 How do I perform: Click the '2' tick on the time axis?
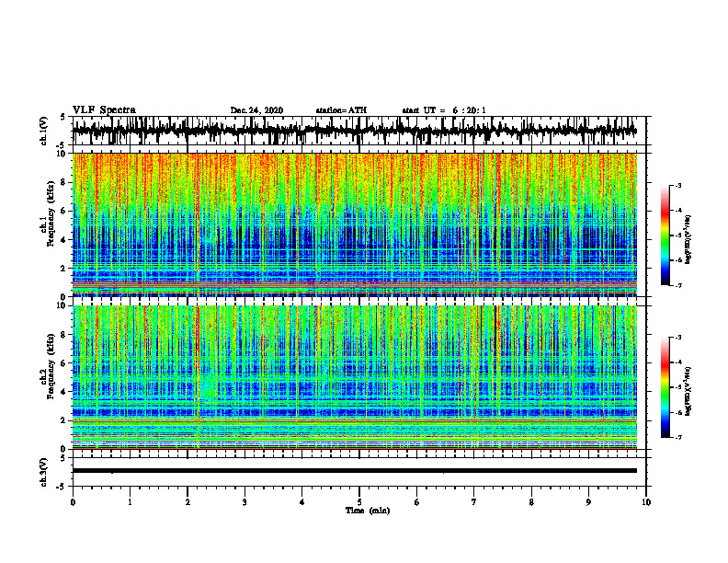coord(188,502)
